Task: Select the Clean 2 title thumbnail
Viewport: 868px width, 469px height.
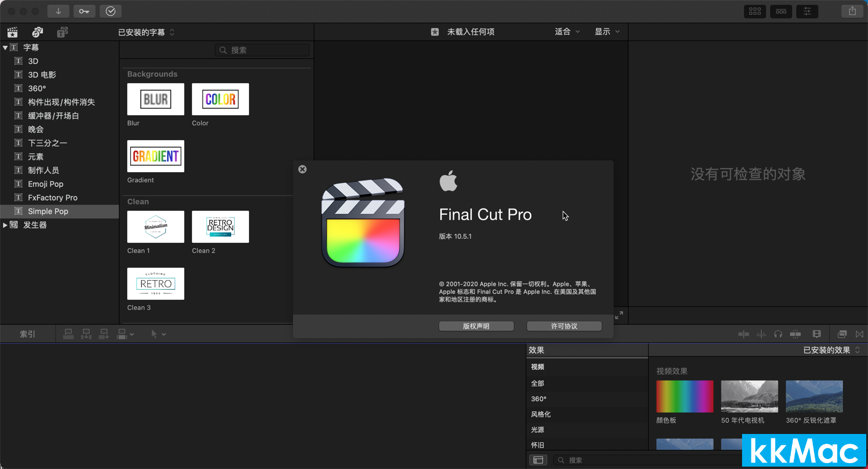Action: [x=220, y=227]
